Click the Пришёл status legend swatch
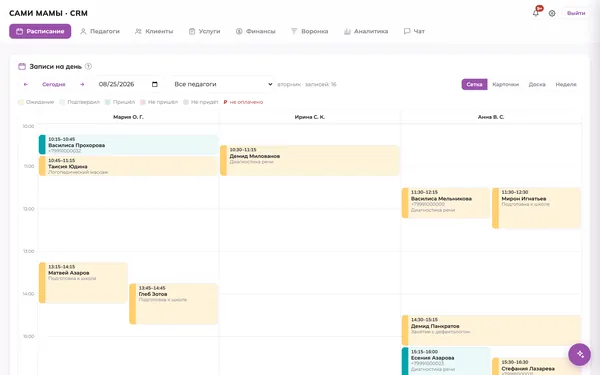 [x=108, y=102]
